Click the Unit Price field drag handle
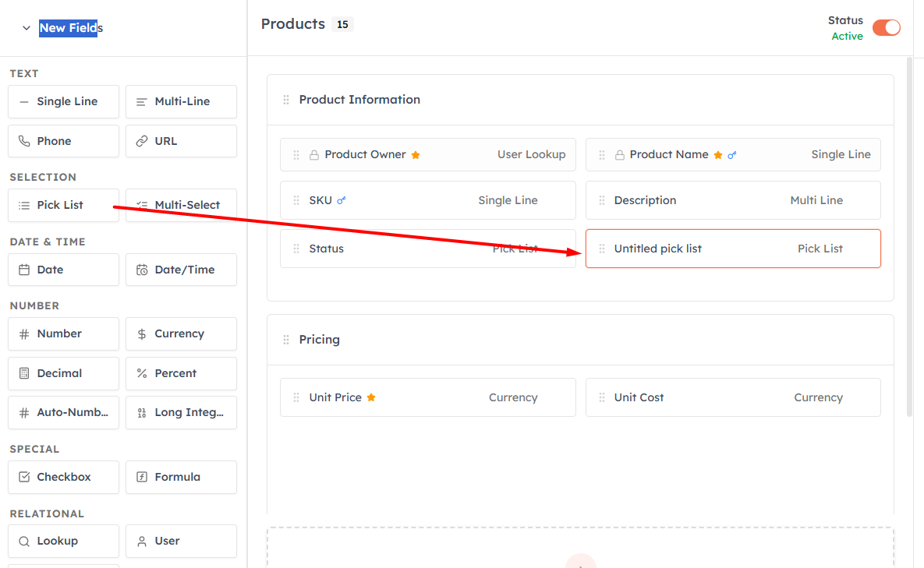Viewport: 924px width, 568px height. (296, 397)
